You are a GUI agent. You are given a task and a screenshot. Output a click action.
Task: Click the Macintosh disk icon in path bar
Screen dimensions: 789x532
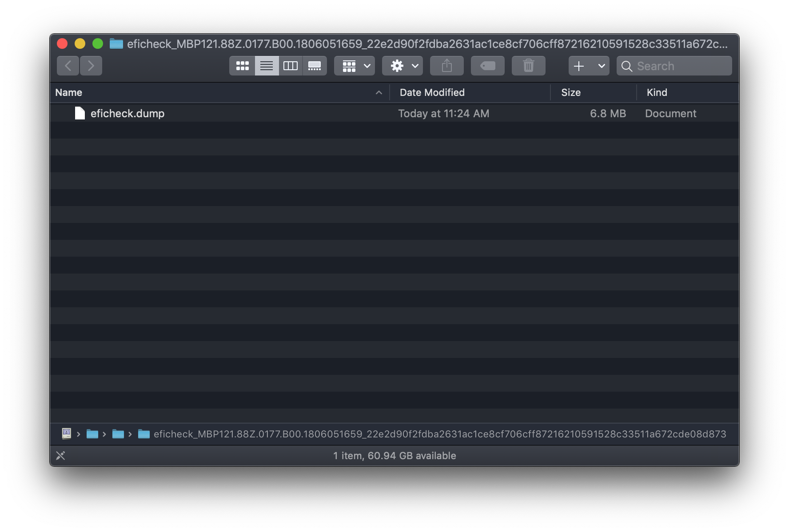point(67,433)
